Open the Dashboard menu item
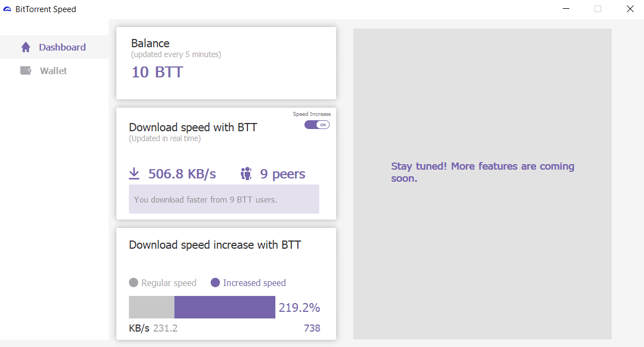The image size is (644, 347). click(x=54, y=47)
